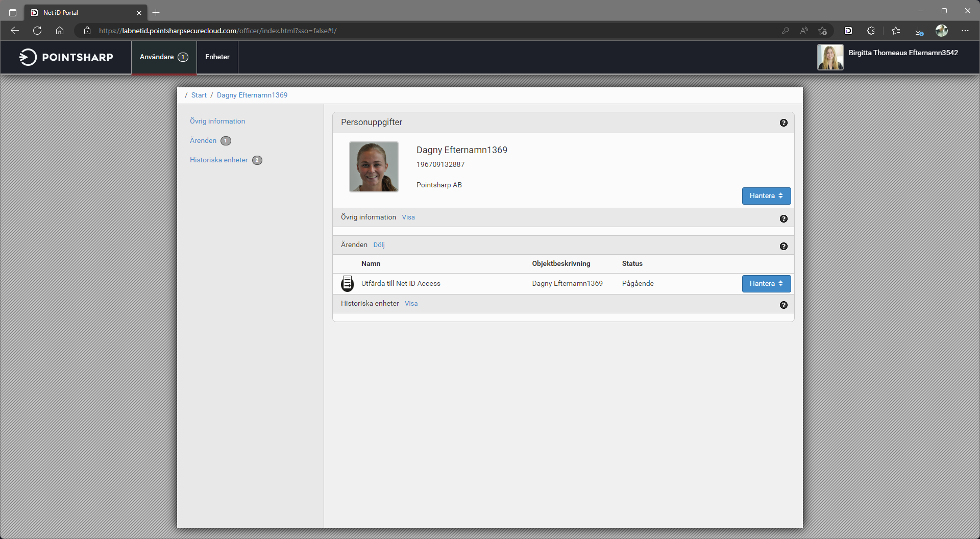This screenshot has height=539, width=980.
Task: Go to the browser home page
Action: click(60, 31)
